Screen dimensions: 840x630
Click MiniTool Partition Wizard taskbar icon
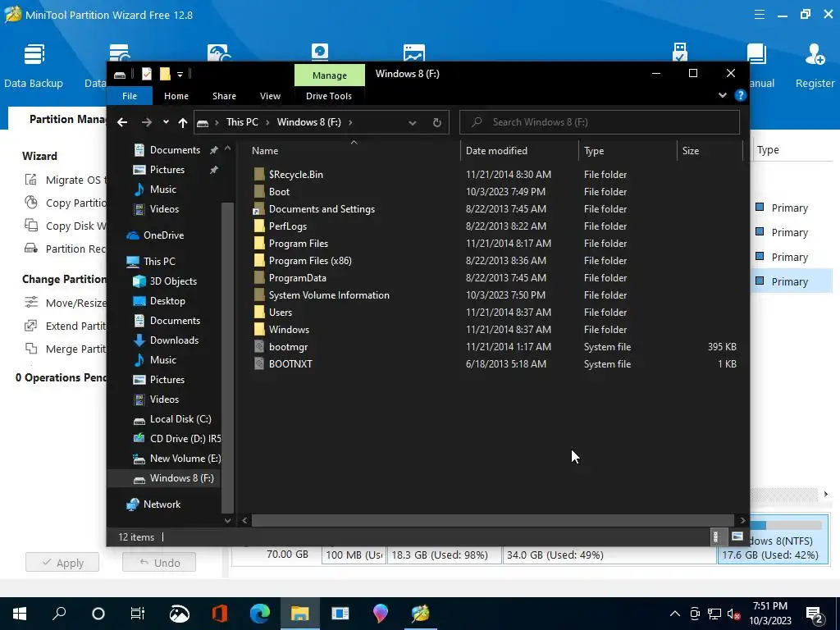click(421, 614)
